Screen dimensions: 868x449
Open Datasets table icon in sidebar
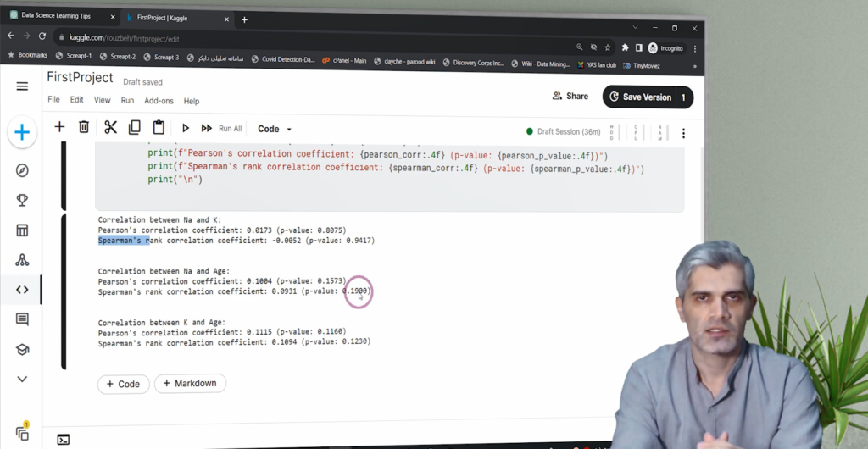point(22,230)
